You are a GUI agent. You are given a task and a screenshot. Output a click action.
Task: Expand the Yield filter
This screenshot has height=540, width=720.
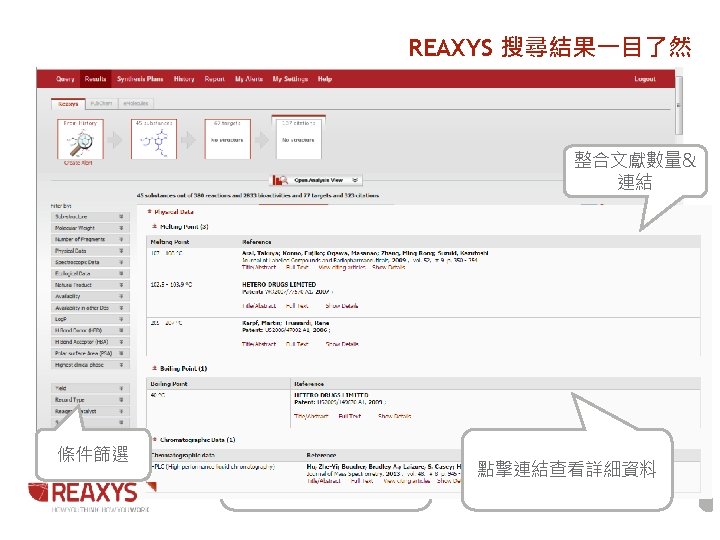click(x=90, y=388)
